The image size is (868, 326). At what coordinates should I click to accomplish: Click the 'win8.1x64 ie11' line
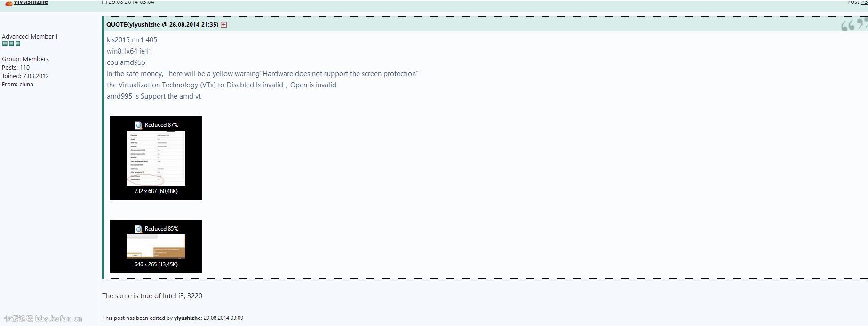tap(129, 51)
